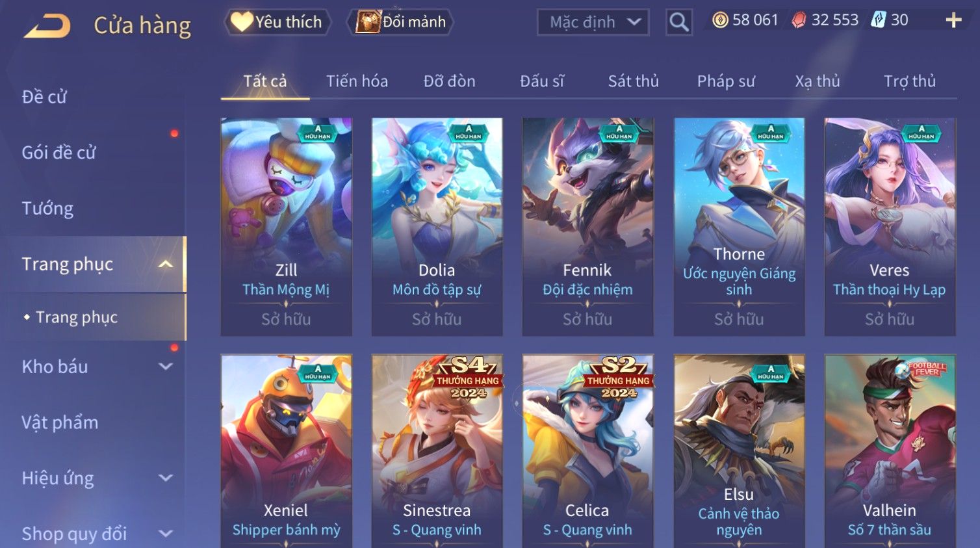Screen dimensions: 980x548
Task: Tap the plus icon to add currency
Action: pyautogui.click(x=953, y=21)
